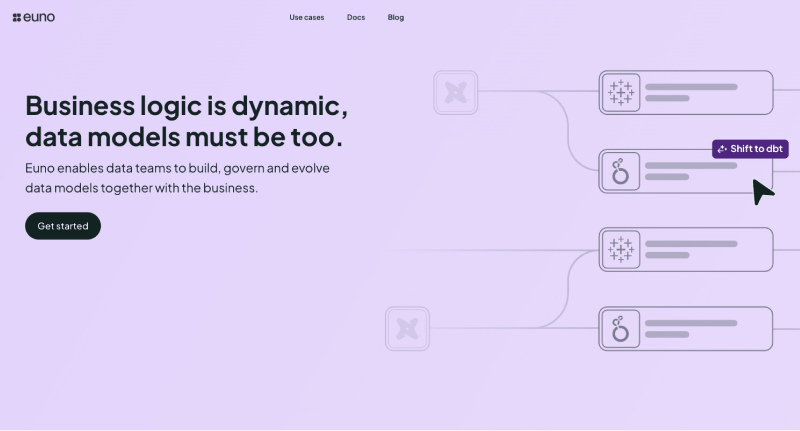Click the Euno logo in the header
The image size is (800, 431).
click(34, 17)
